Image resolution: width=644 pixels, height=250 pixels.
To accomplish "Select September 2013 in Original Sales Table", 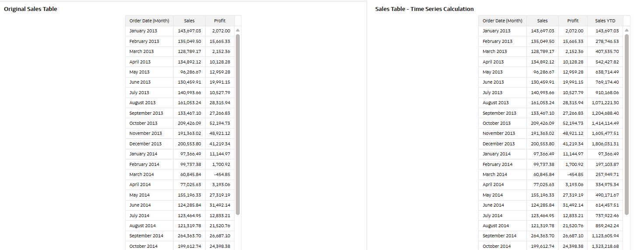I will [146, 113].
